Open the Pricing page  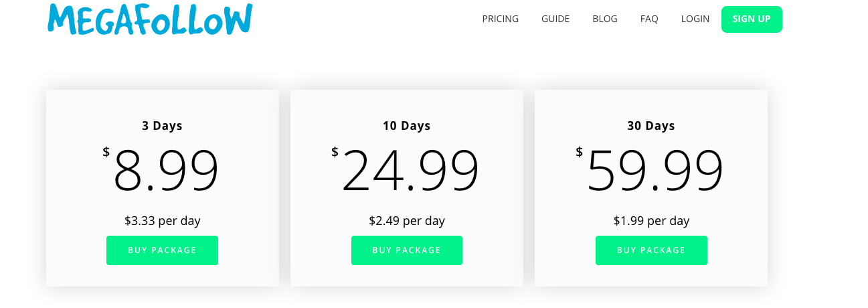tap(500, 19)
